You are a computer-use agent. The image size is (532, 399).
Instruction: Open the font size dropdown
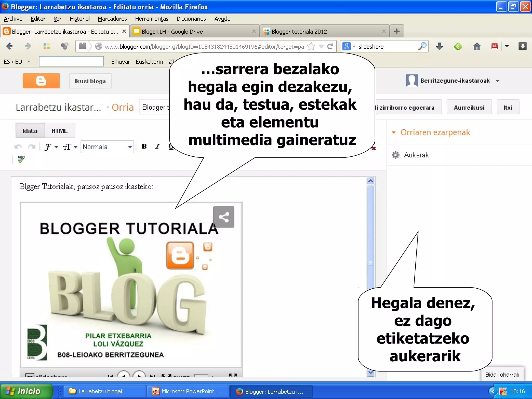pos(70,147)
